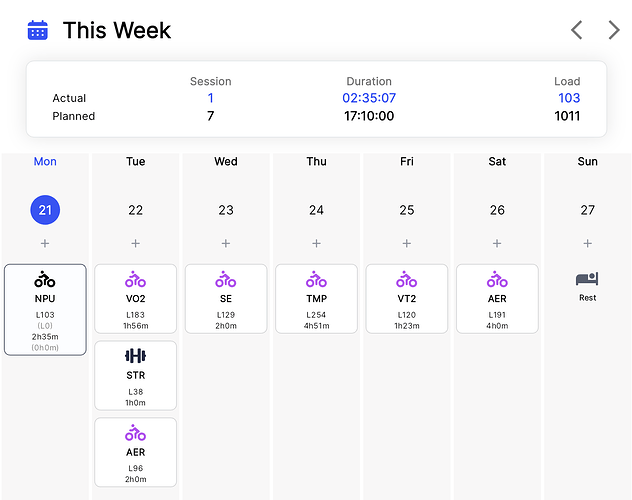
Task: Add a session on Friday with plus
Action: coord(407,243)
